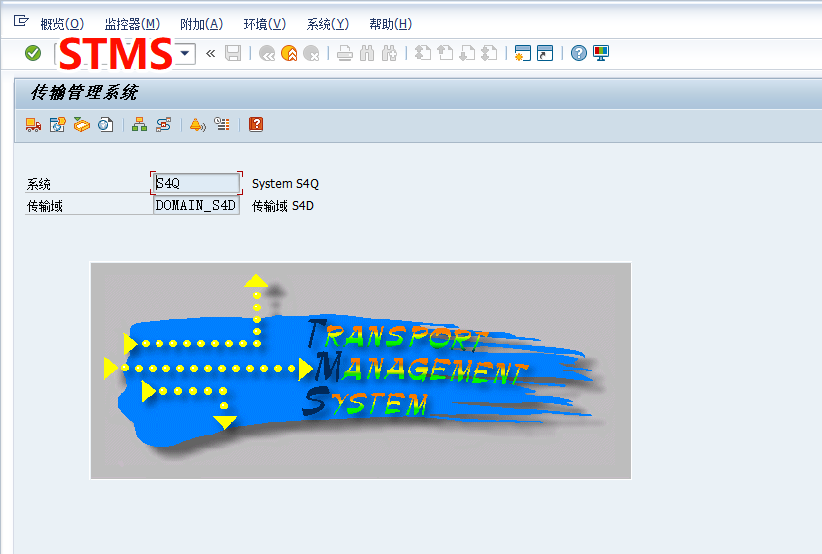Collapse command field with double chevron
Screen dimensions: 822x554
point(211,53)
